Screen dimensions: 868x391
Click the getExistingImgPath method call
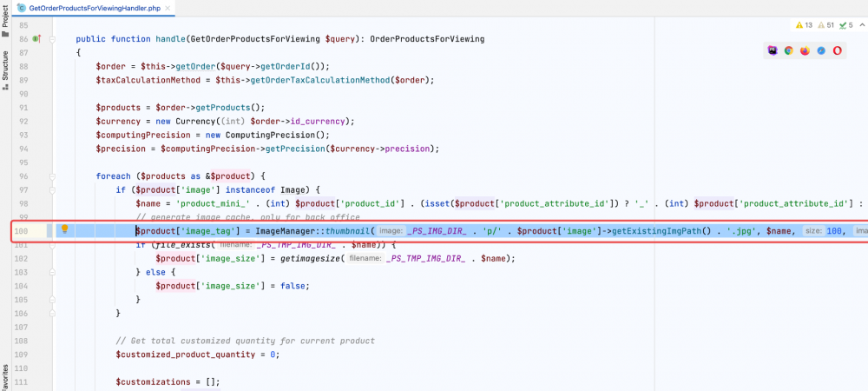(x=658, y=231)
